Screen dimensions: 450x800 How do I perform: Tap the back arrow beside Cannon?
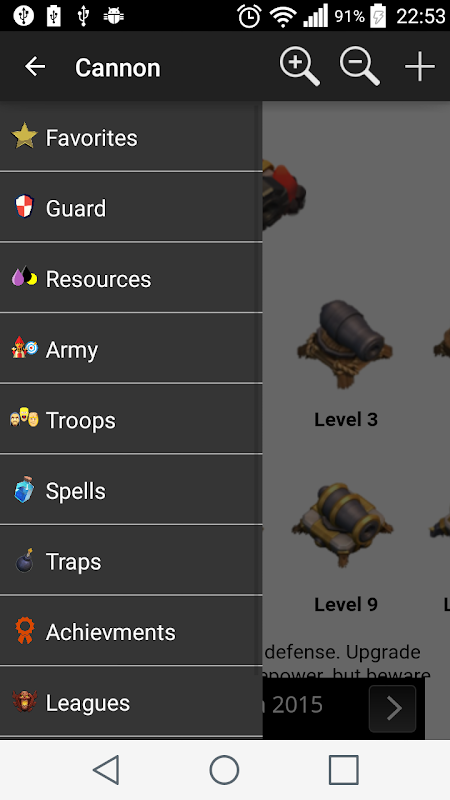(x=35, y=67)
